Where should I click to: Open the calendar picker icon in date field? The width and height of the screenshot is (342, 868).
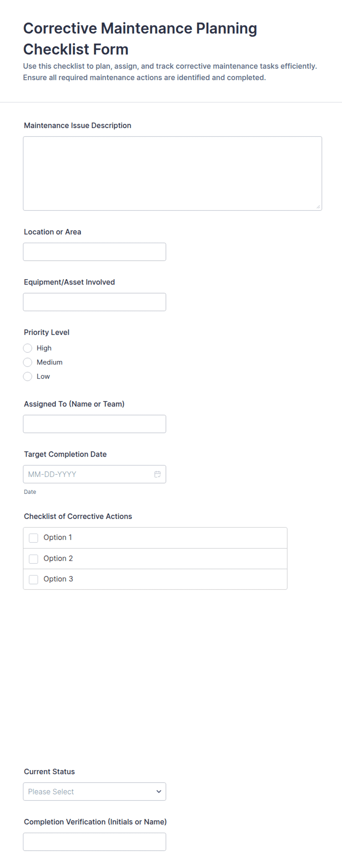click(157, 474)
